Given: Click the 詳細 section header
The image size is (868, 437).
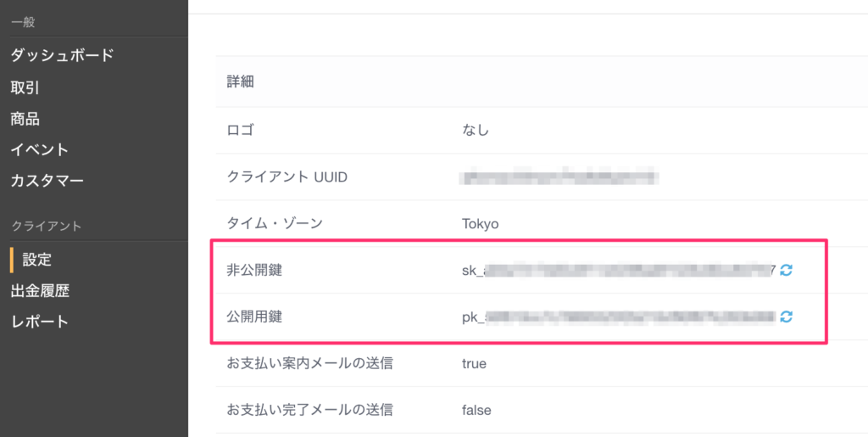Looking at the screenshot, I should (240, 82).
